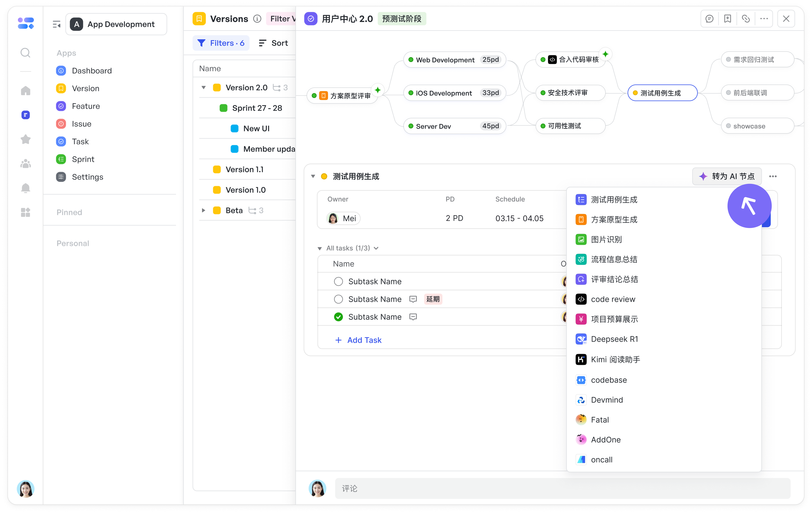812x514 pixels.
Task: Open Filters · 6 button
Action: click(x=221, y=43)
